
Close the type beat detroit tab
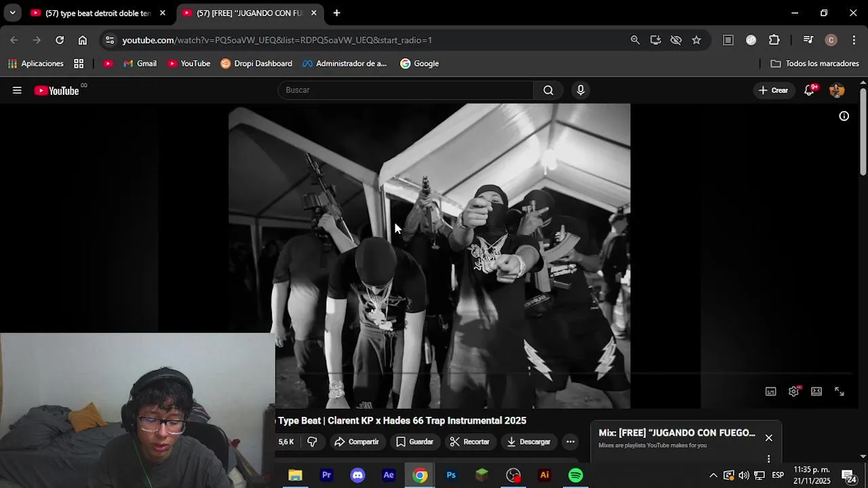(163, 13)
